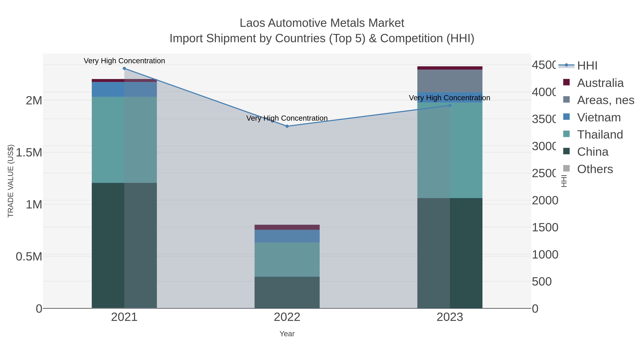The height and width of the screenshot is (362, 644).
Task: Click China bar segment for 2023
Action: pos(450,253)
